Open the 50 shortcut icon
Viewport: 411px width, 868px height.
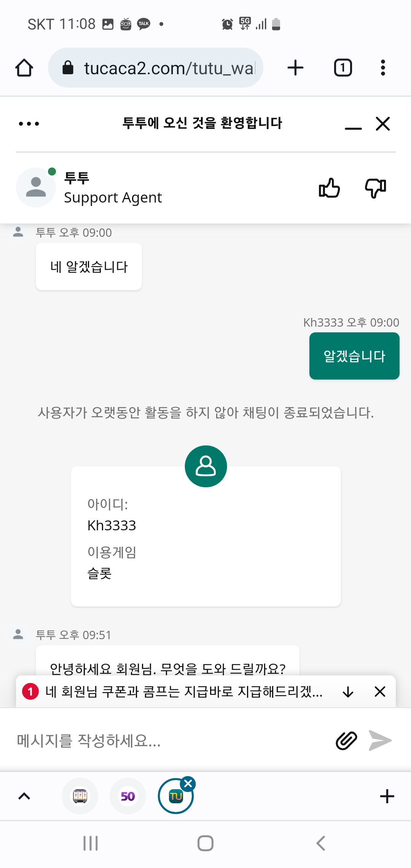[128, 796]
